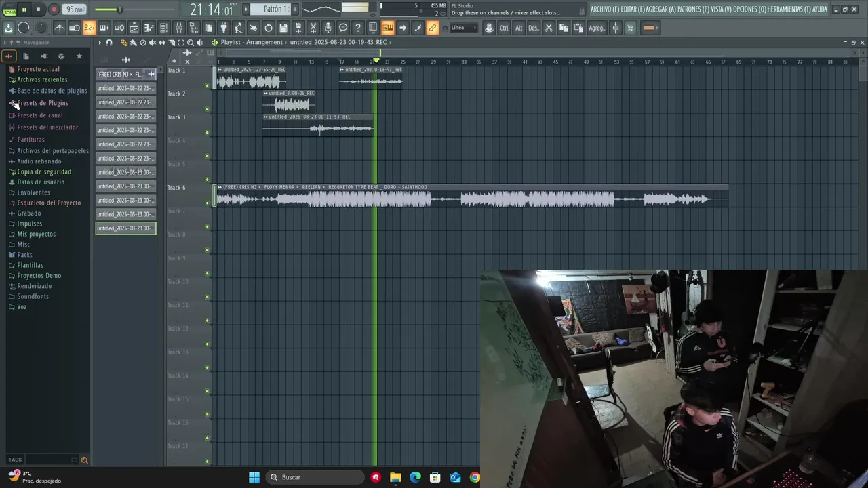Select the (FREE) CRIS MJ clip in picker
This screenshot has width=868, height=488.
(125, 74)
